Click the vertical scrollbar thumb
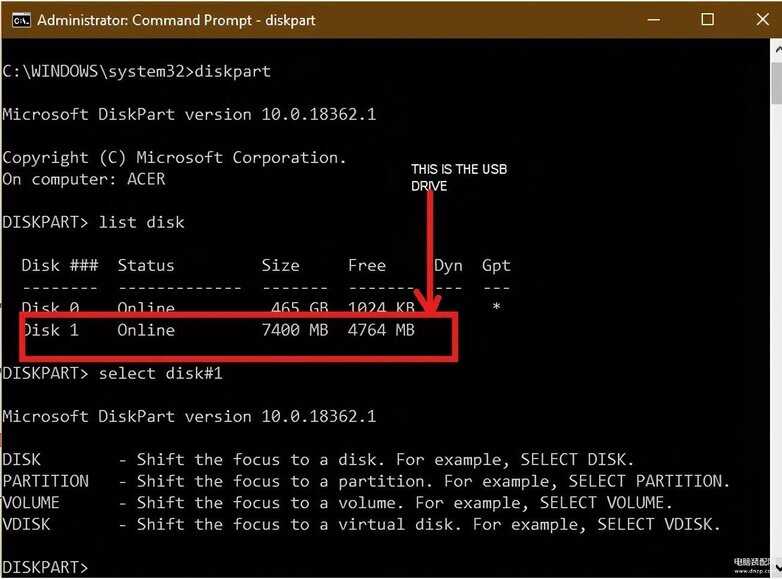782x579 pixels. (777, 82)
